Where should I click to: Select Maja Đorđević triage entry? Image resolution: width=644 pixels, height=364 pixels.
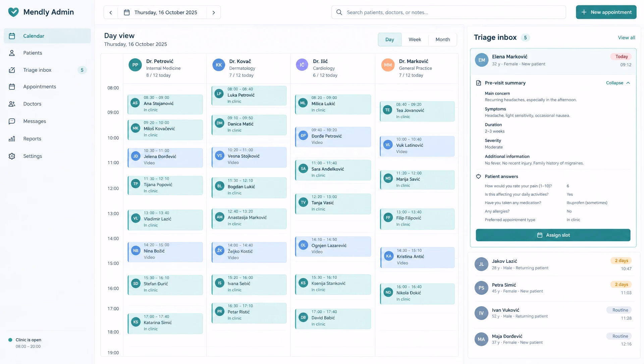(x=553, y=339)
